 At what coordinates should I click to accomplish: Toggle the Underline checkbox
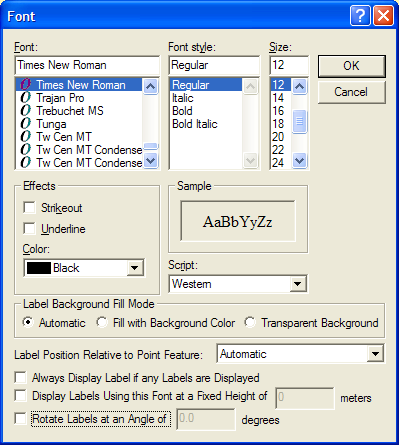click(x=29, y=229)
